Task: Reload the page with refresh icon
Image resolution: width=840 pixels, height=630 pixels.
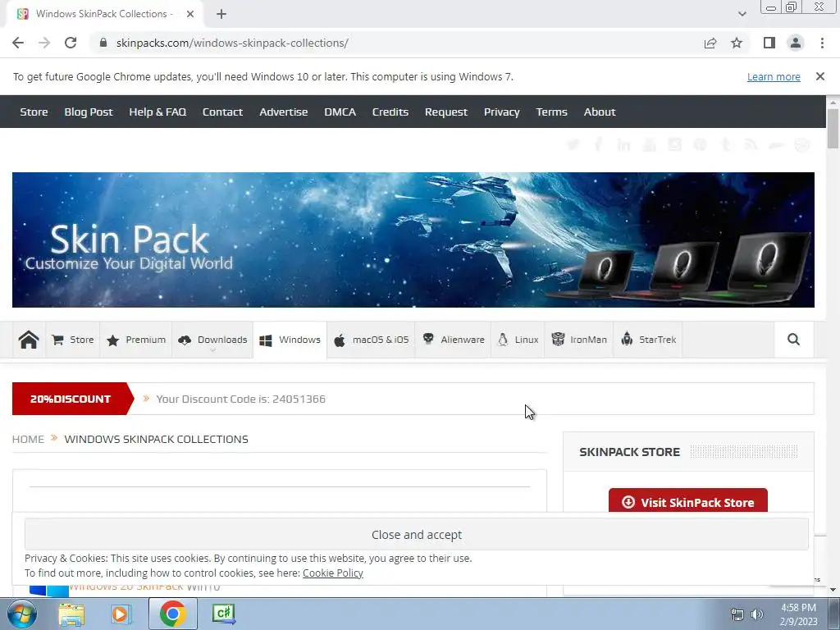Action: pyautogui.click(x=71, y=43)
